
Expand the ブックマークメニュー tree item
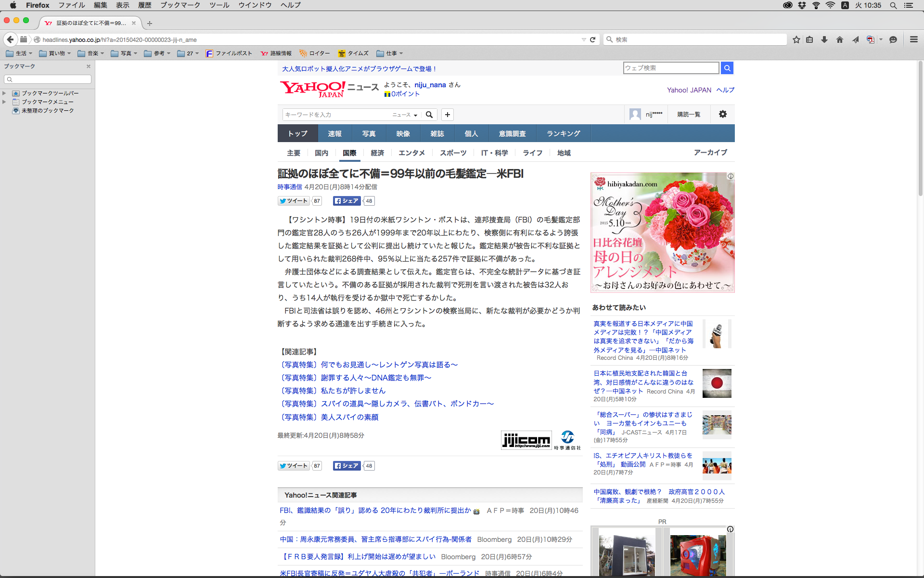(x=4, y=102)
